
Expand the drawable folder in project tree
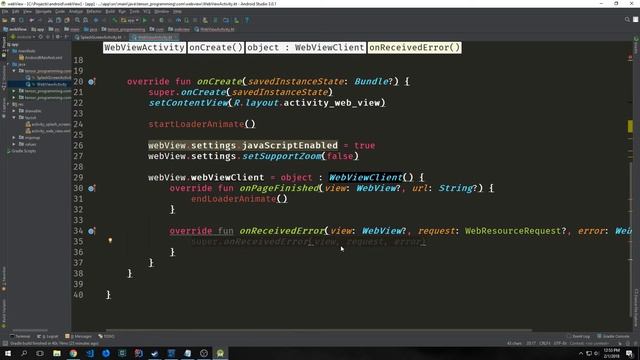pyautogui.click(x=14, y=111)
